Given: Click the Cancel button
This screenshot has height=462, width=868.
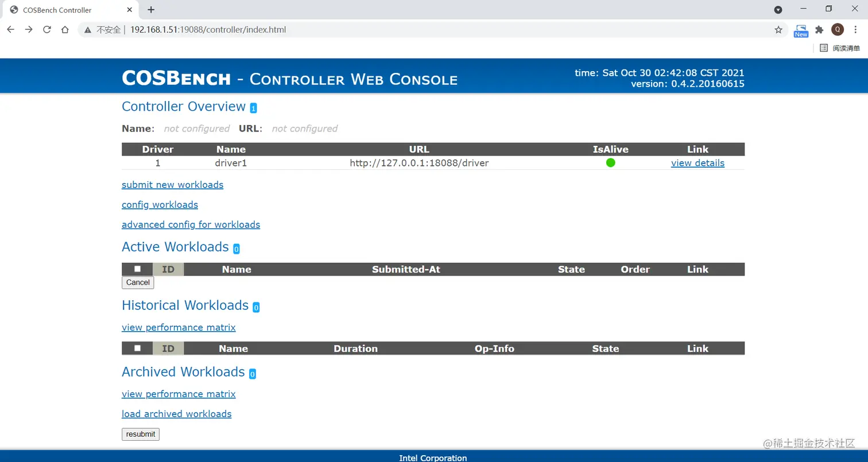Looking at the screenshot, I should 138,282.
